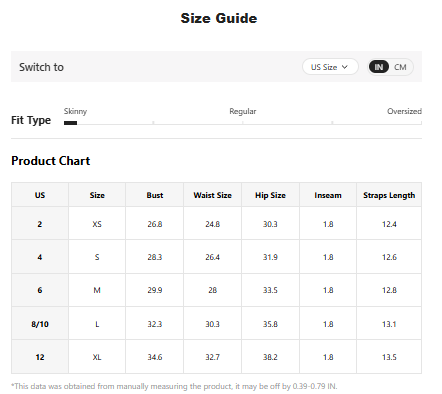442x394 pixels.
Task: Click waist value 24.8
Action: (213, 224)
